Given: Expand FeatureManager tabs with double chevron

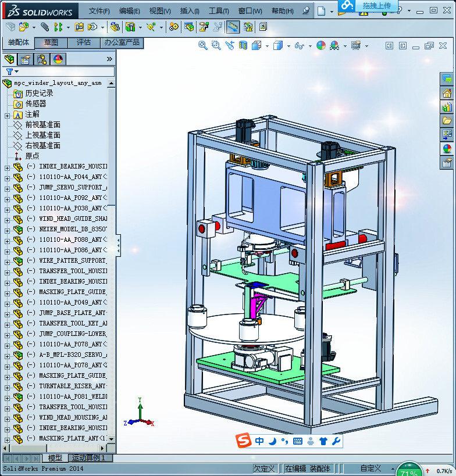Looking at the screenshot, I should click(x=110, y=59).
